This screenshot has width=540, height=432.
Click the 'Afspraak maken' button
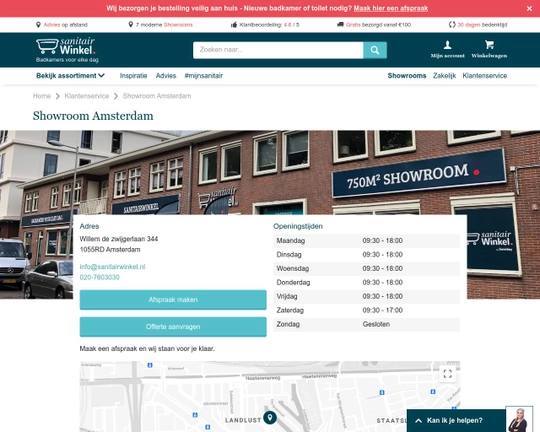click(173, 300)
